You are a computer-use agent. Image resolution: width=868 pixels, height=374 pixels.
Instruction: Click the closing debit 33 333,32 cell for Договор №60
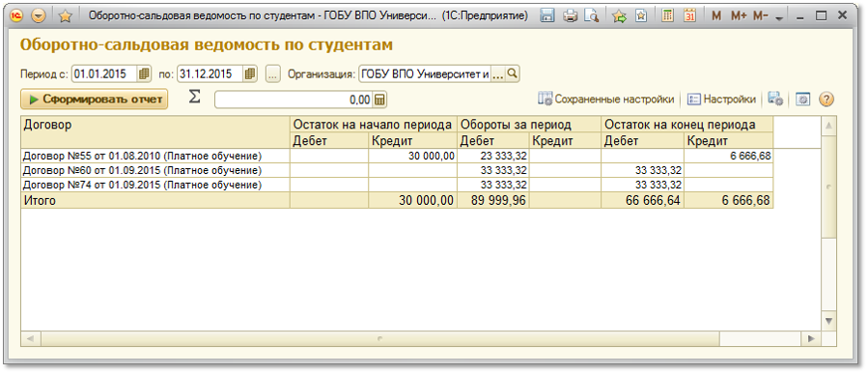[x=643, y=170]
